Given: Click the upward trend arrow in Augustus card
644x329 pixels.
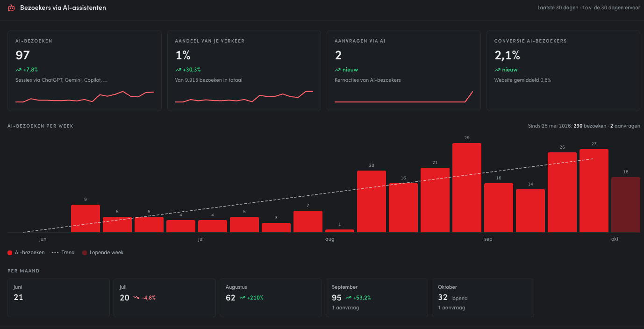Looking at the screenshot, I should [243, 298].
